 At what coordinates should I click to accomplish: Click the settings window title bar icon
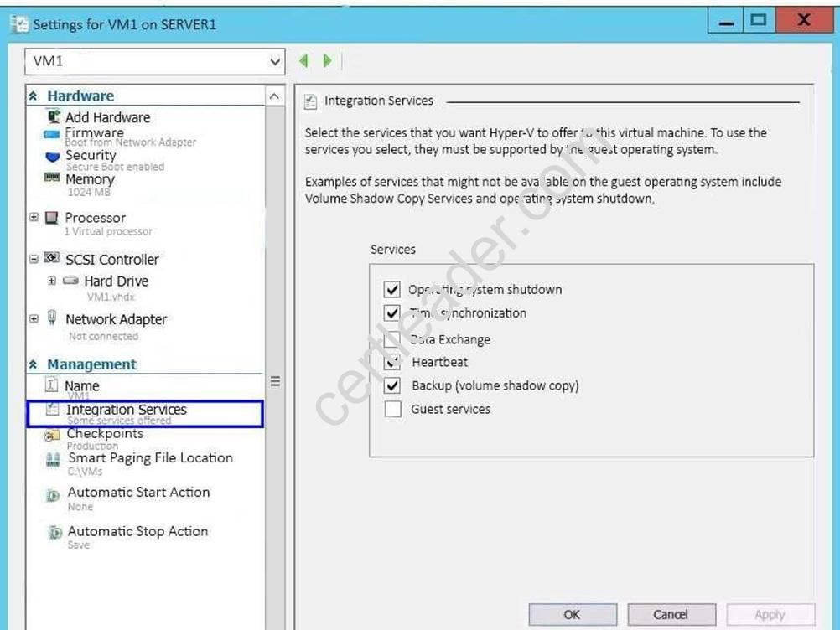19,24
